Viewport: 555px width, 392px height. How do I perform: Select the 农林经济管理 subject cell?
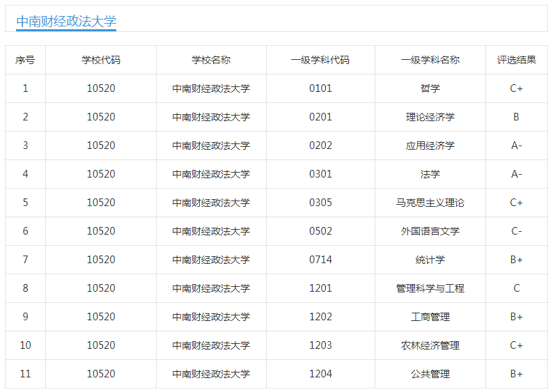430,345
